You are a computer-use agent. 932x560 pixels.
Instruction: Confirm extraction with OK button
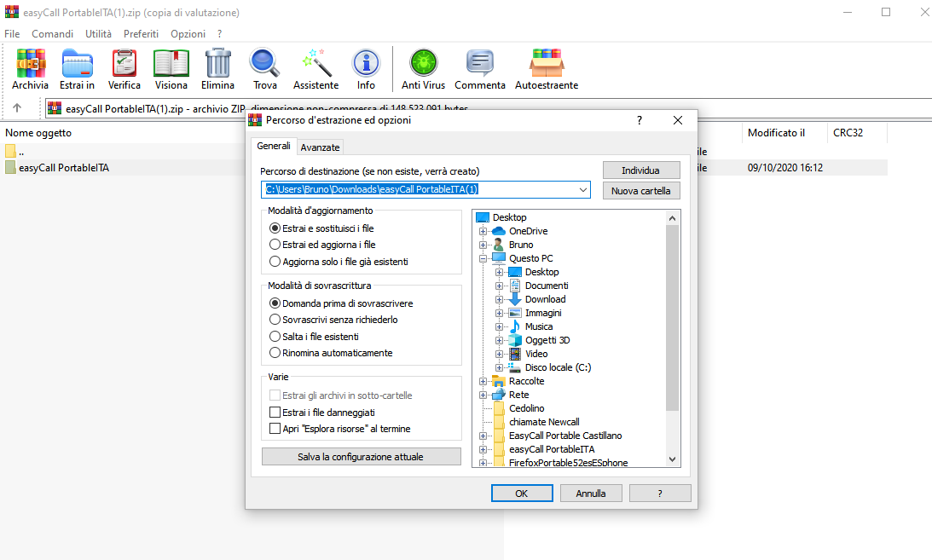(x=521, y=494)
